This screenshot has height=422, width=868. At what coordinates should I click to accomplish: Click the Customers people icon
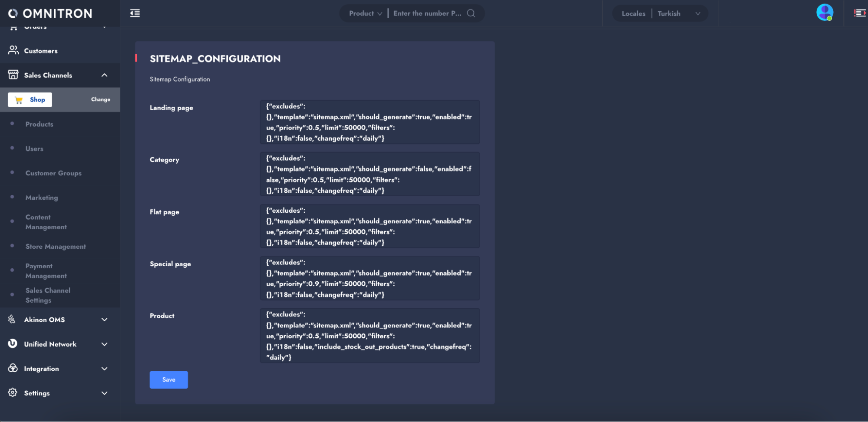13,50
